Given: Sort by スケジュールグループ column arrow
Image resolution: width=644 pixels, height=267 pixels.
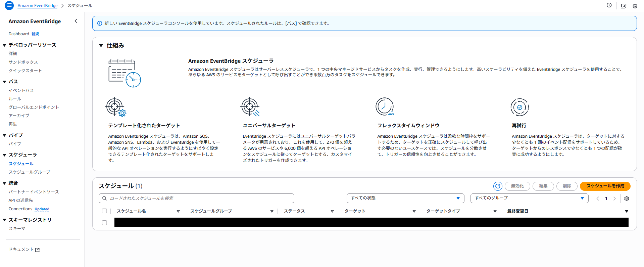Looking at the screenshot, I should click(272, 211).
